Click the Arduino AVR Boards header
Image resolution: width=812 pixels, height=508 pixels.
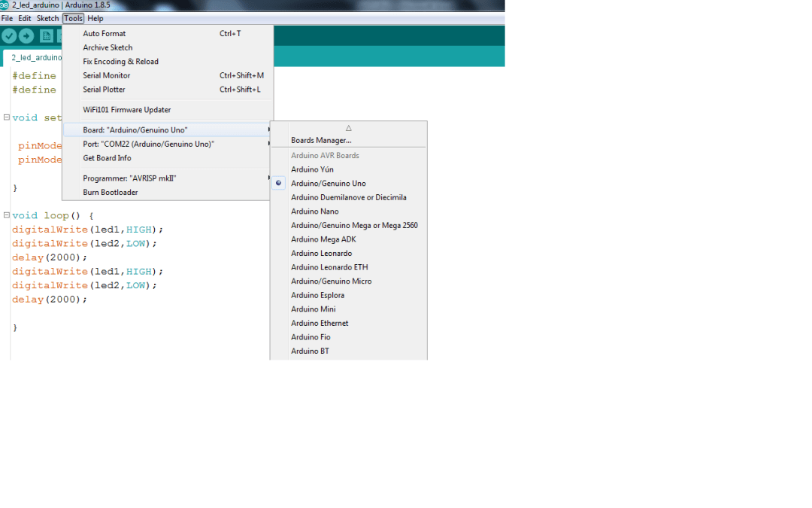point(325,155)
